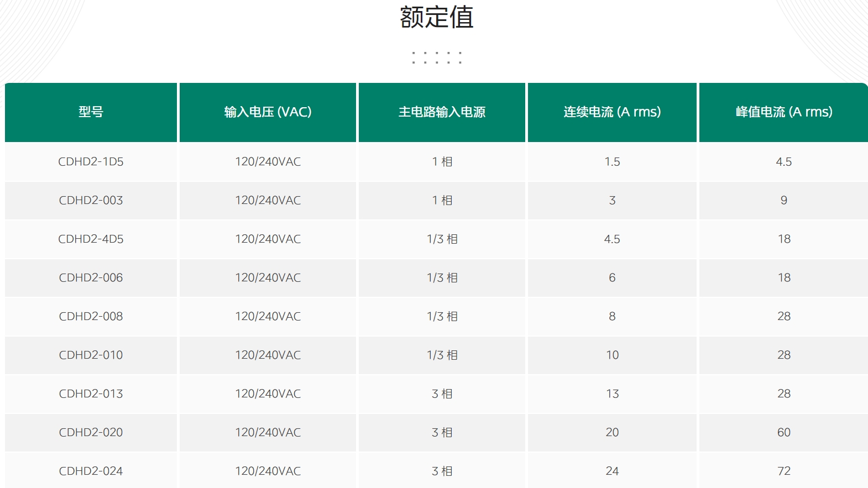The image size is (868, 488).
Task: Click 1/3 相 in CDHD2-008 row
Action: 442,317
